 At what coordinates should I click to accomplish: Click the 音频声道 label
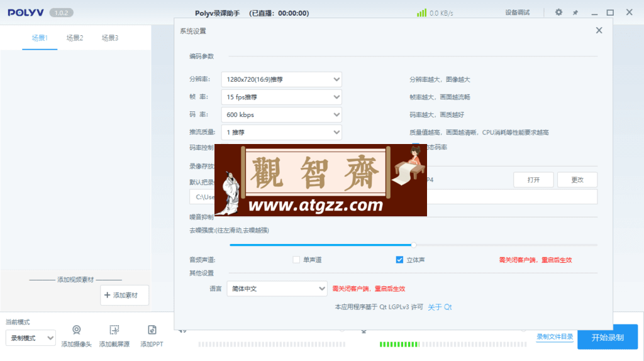(202, 260)
